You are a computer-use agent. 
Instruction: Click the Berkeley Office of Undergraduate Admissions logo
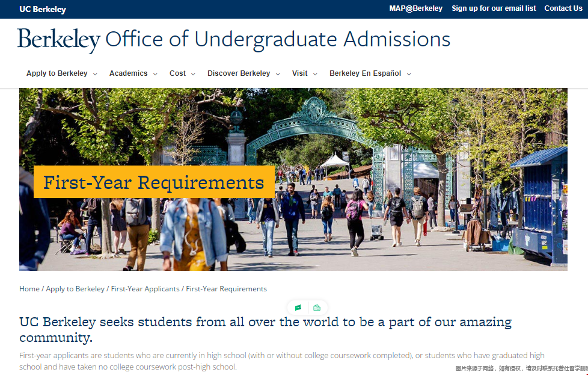pyautogui.click(x=234, y=40)
